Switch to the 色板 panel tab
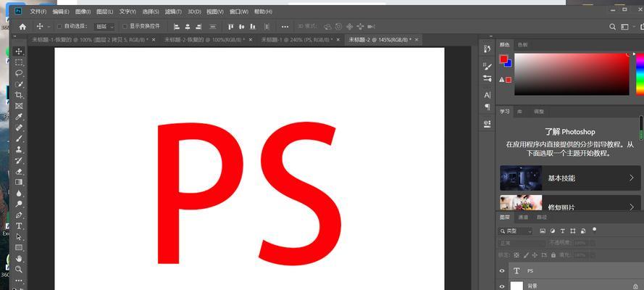Screen dimensions: 644x290 click(x=522, y=45)
